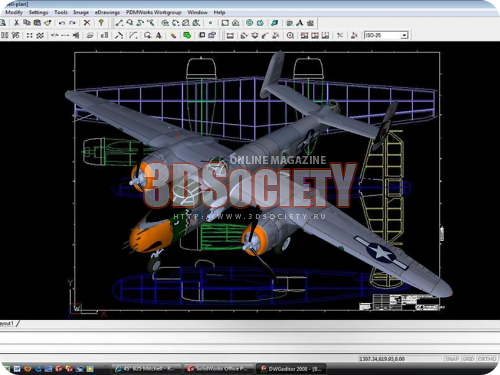500x375 pixels.
Task: Click the small dot point icon
Action: click(x=210, y=23)
